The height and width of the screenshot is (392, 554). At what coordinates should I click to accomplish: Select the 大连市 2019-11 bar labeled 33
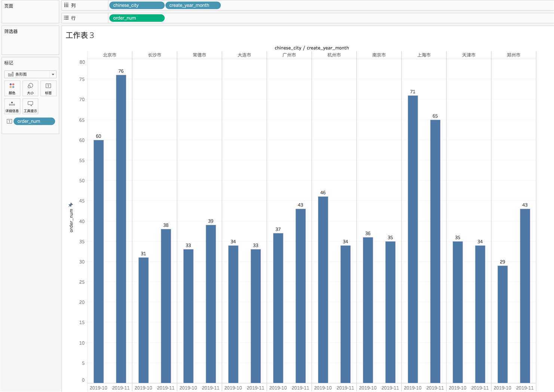pos(255,316)
